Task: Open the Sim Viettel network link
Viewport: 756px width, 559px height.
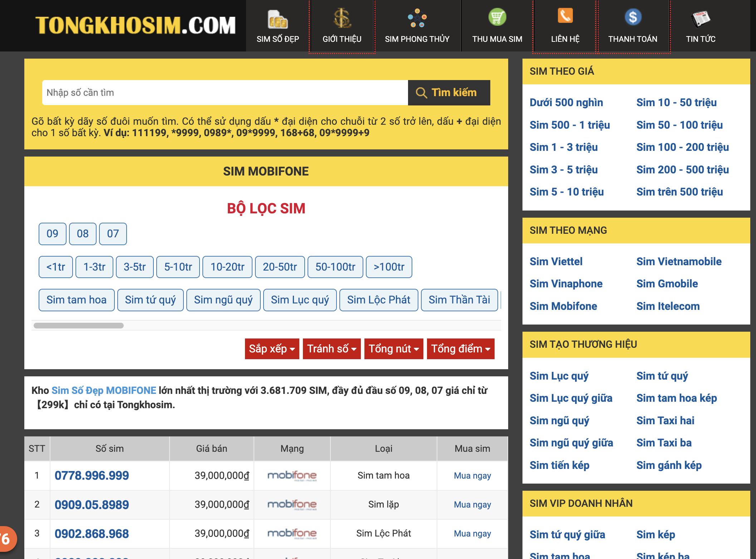Action: click(556, 261)
